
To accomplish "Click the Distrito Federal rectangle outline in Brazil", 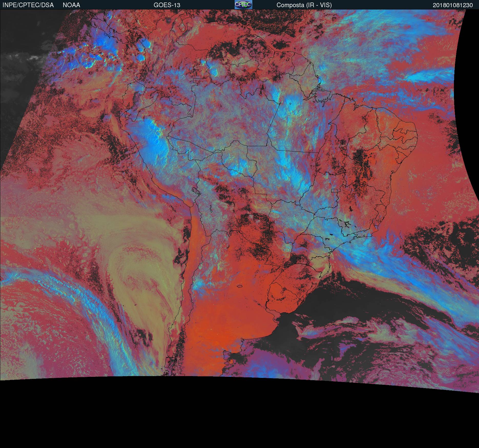I will coord(334,190).
